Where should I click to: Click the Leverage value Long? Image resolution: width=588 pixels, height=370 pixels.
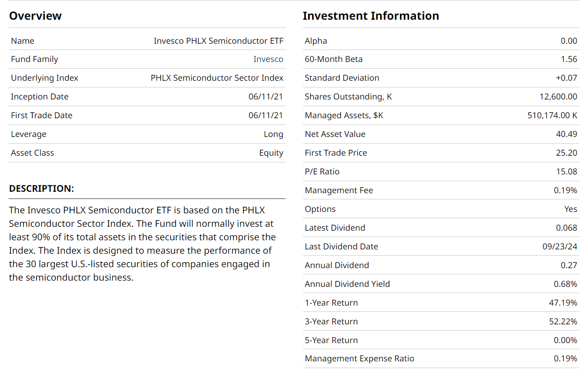tap(273, 134)
